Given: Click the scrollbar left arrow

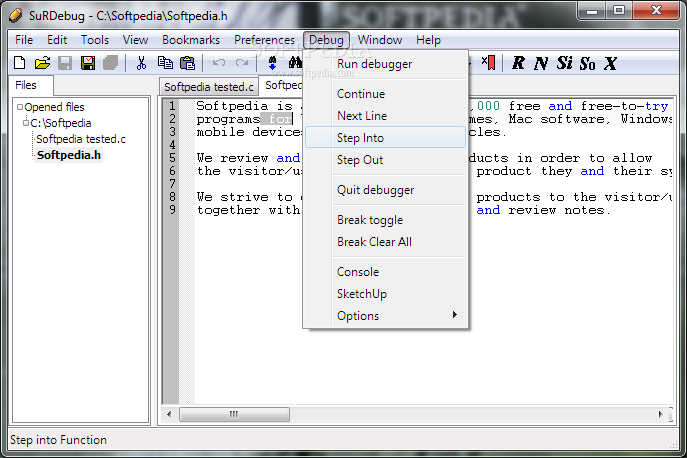Looking at the screenshot, I should (x=169, y=414).
